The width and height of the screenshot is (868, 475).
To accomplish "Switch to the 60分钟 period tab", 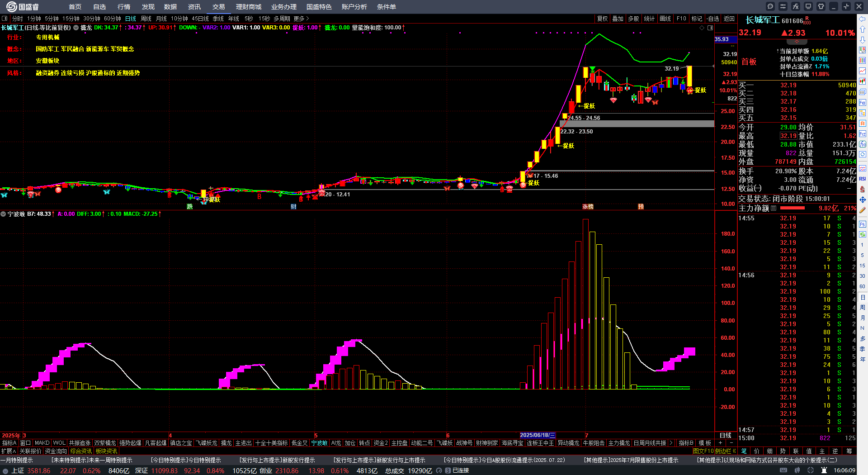I will tap(113, 19).
